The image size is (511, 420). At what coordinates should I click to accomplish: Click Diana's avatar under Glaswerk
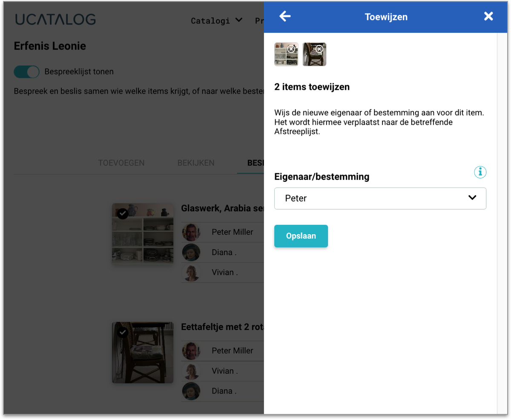click(x=191, y=252)
